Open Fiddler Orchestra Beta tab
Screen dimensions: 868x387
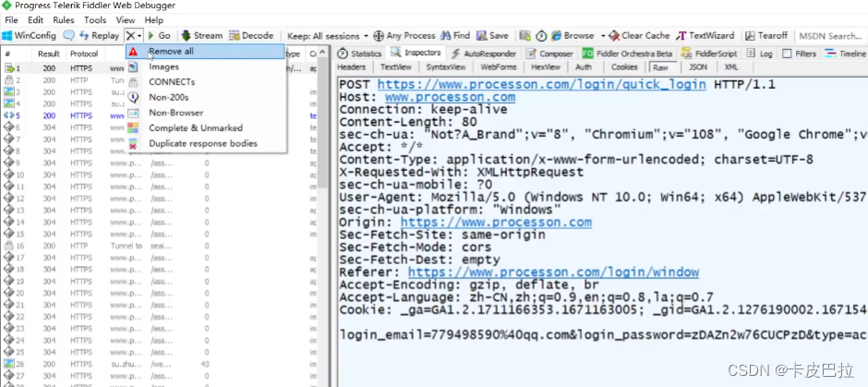click(x=628, y=54)
